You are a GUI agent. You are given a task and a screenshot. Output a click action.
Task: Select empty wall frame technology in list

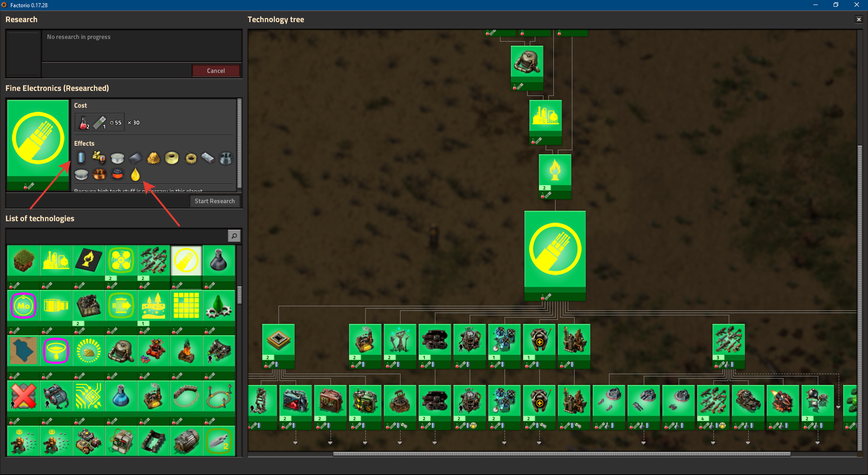click(x=154, y=441)
